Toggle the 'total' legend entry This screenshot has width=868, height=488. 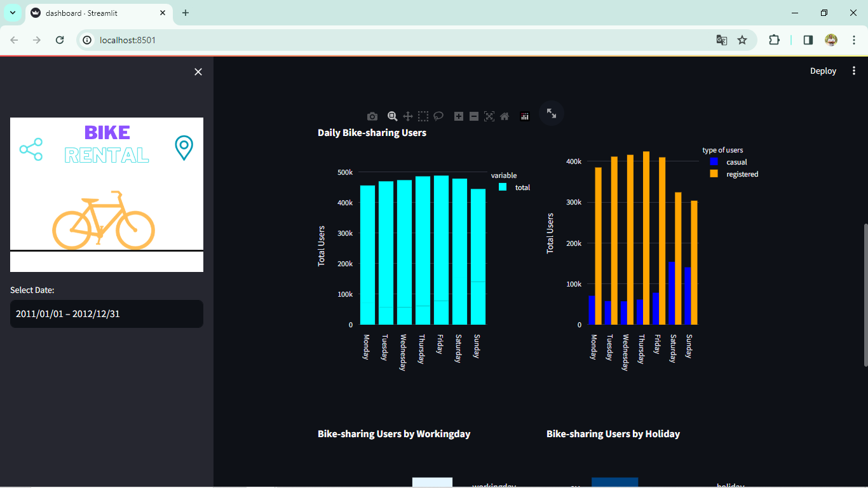tap(515, 187)
